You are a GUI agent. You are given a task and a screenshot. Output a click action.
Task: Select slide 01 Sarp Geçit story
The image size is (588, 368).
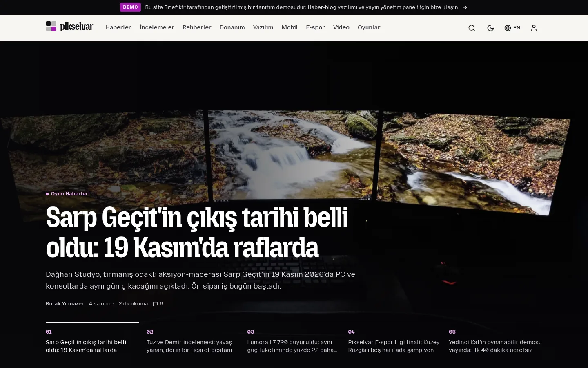[92, 342]
